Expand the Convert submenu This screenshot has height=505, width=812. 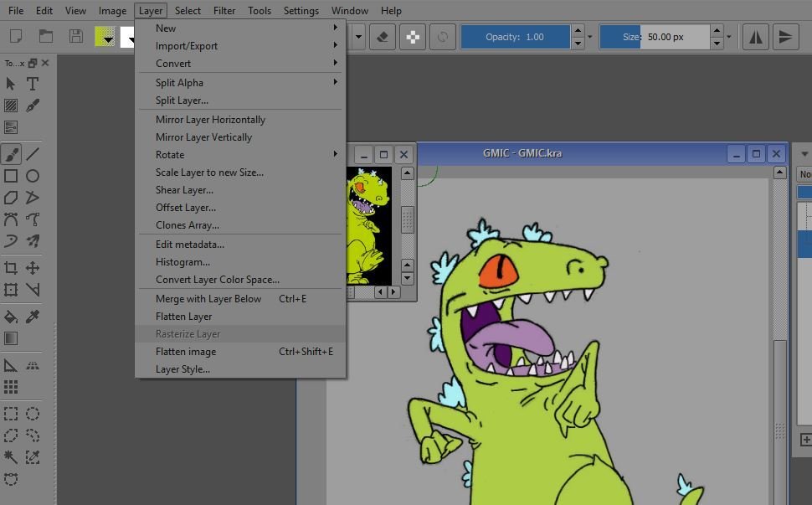pyautogui.click(x=240, y=63)
